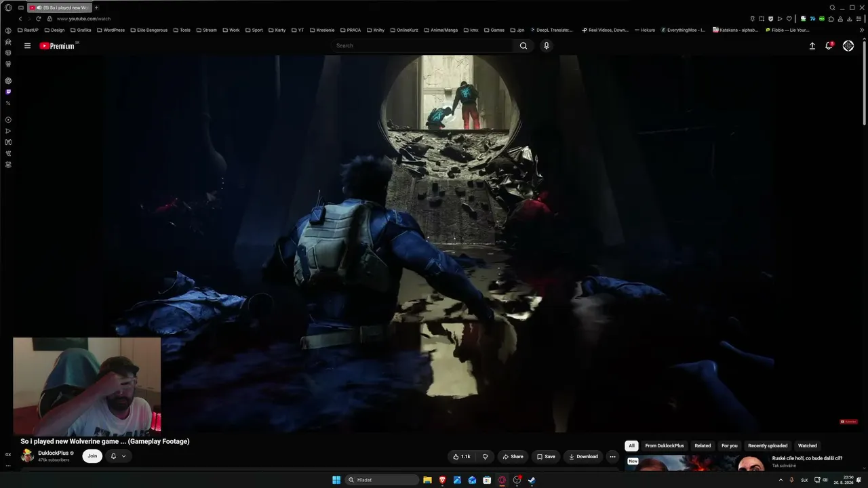This screenshot has width=868, height=488.
Task: Reload the page in the browser
Action: (x=38, y=19)
